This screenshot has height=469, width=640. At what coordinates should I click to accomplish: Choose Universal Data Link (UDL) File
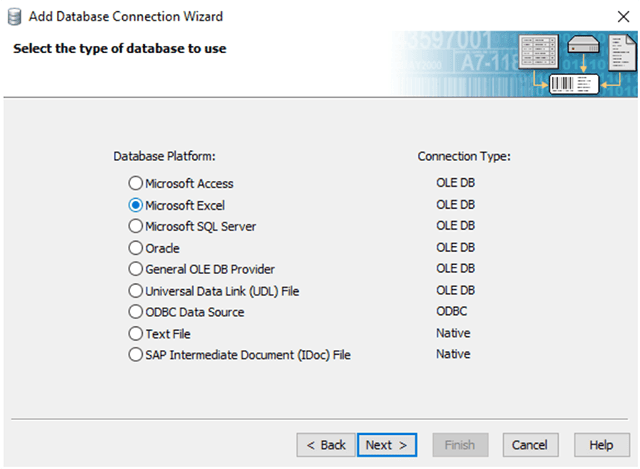(x=136, y=291)
